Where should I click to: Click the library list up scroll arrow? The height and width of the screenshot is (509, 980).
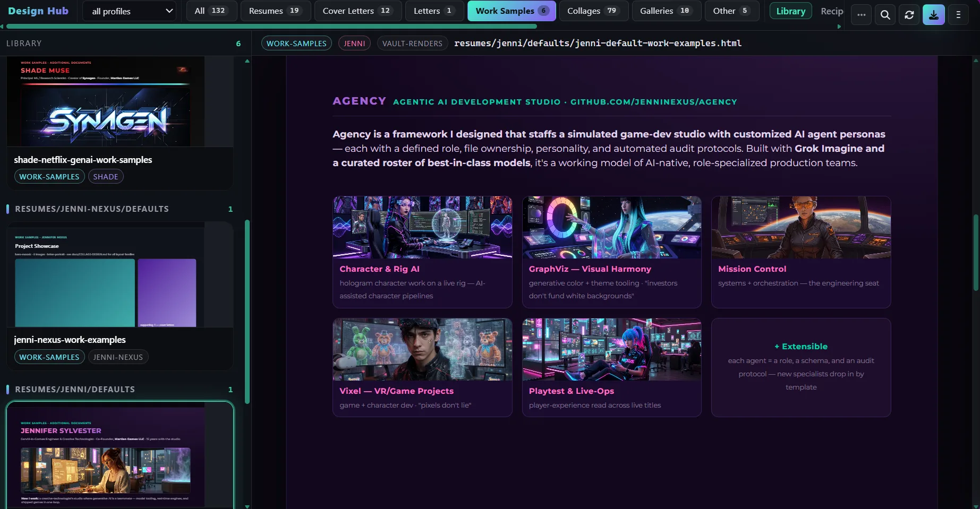coord(247,61)
